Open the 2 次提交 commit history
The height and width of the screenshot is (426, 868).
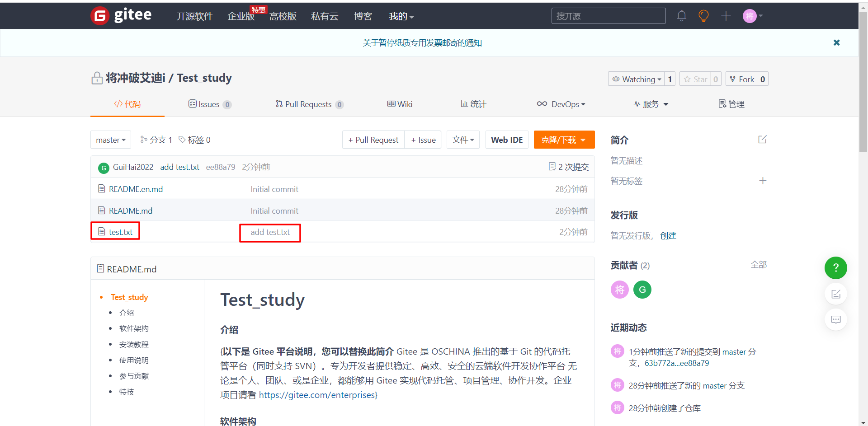click(x=569, y=167)
